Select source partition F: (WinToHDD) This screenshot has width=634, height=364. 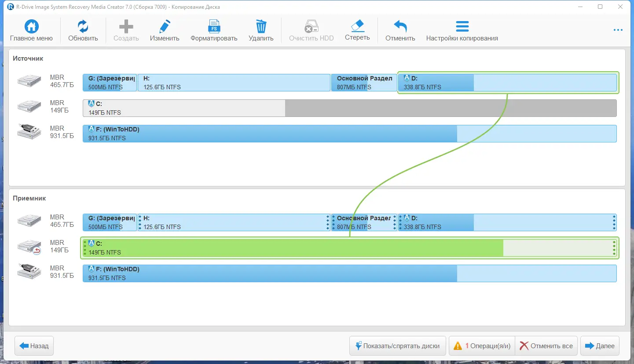[x=350, y=134]
